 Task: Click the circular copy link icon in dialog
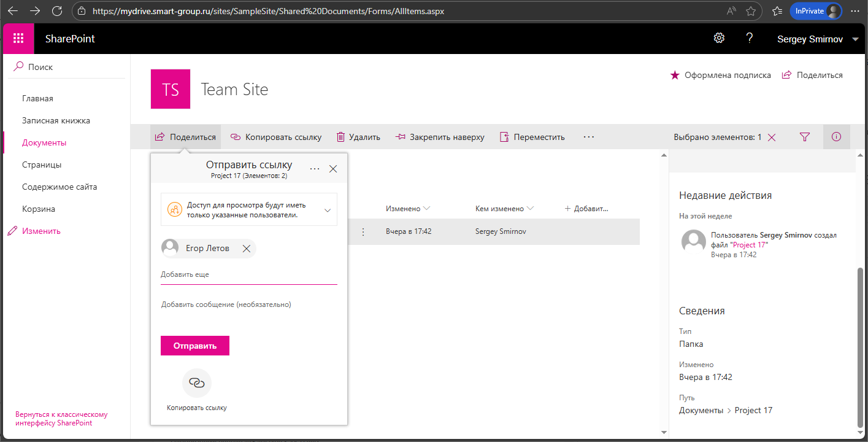196,383
